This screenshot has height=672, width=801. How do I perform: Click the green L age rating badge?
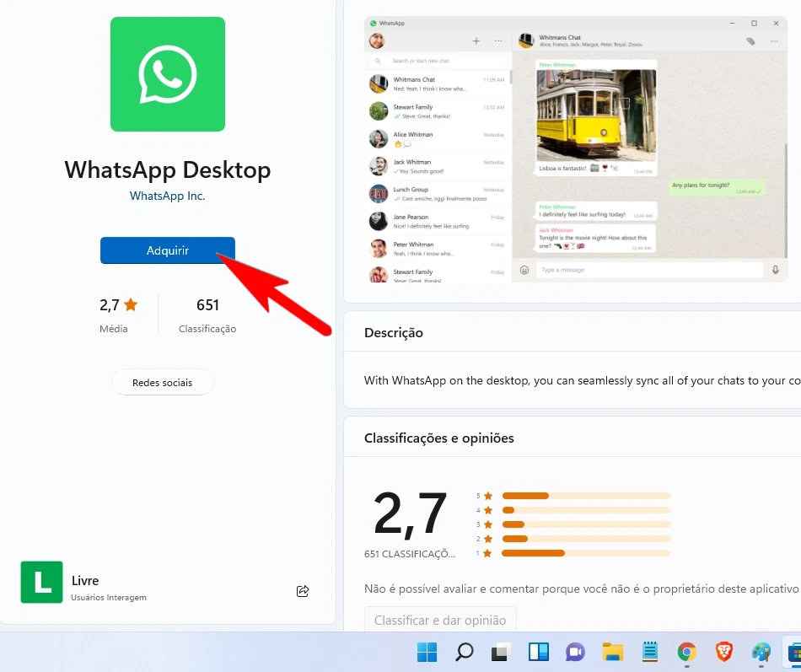41,582
